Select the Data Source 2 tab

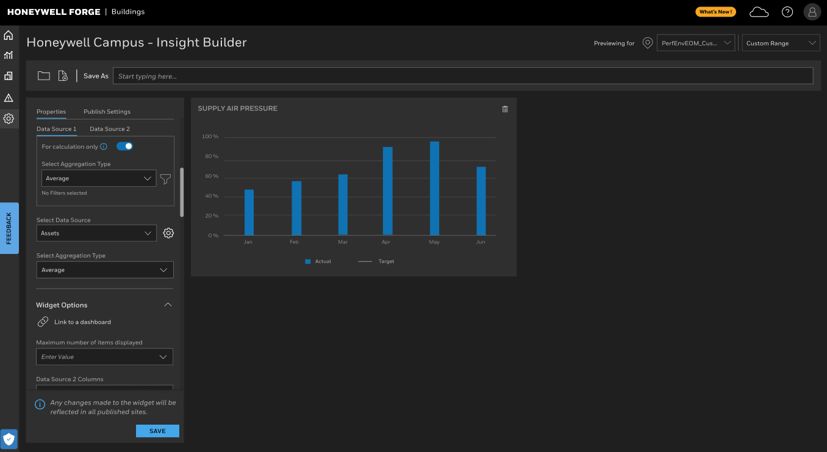coord(110,129)
